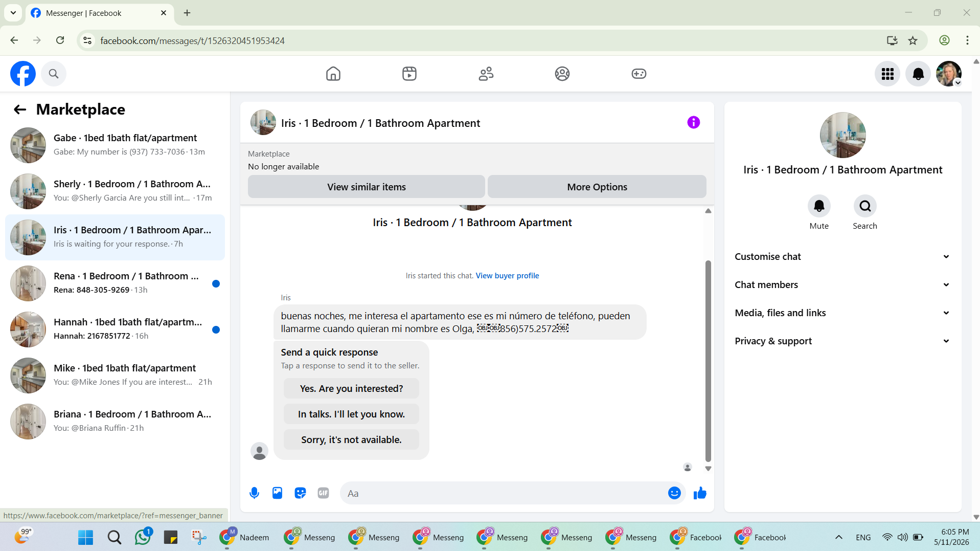Image resolution: width=980 pixels, height=551 pixels.
Task: Record a voice clip with the microphone icon
Action: click(254, 493)
